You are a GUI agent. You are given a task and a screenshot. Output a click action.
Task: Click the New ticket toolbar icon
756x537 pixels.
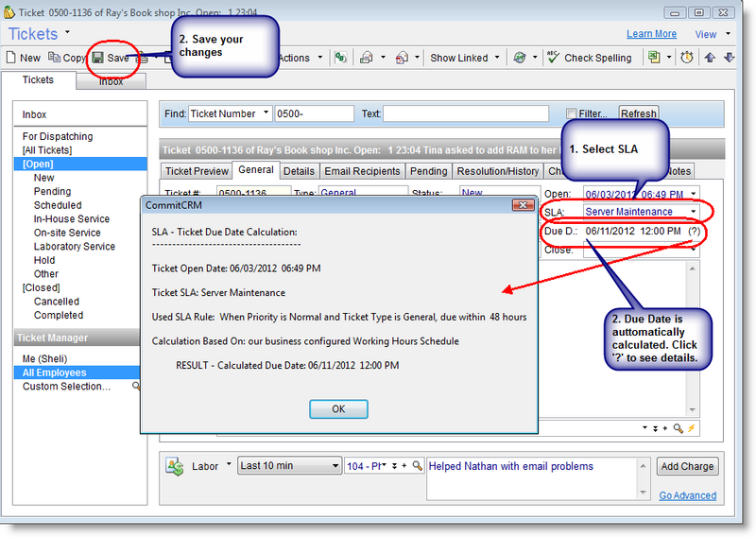tap(24, 58)
